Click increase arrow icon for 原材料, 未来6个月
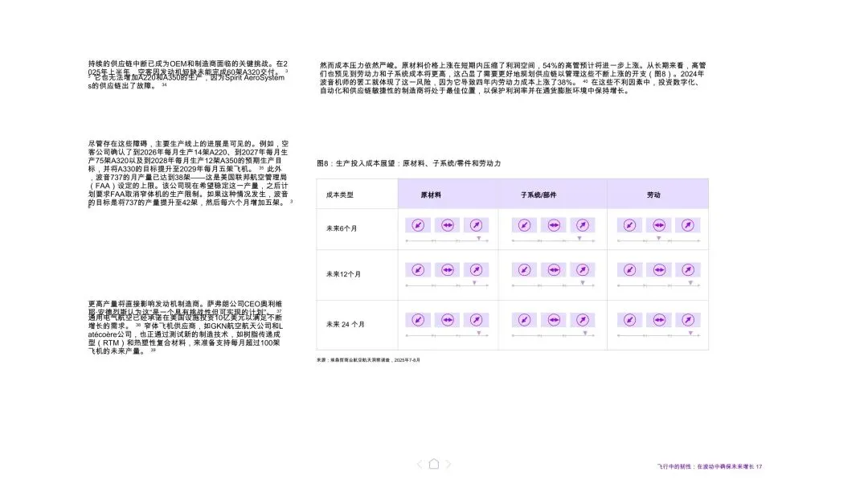 [476, 225]
